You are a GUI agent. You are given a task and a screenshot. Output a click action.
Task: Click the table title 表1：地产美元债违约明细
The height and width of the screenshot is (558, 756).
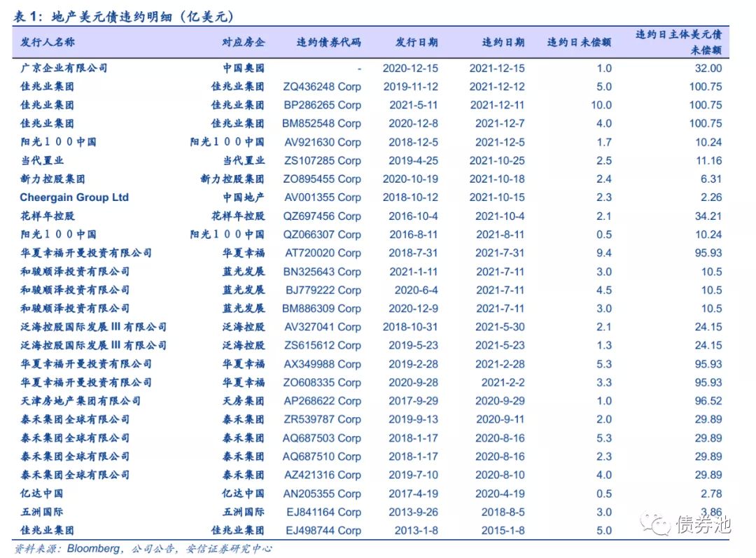(x=123, y=16)
